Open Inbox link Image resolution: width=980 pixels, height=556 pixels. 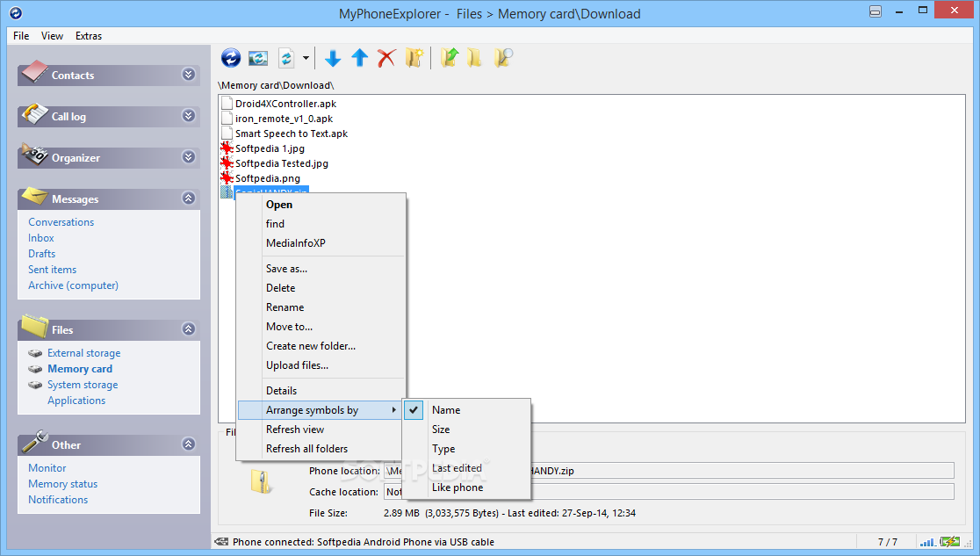click(x=41, y=238)
